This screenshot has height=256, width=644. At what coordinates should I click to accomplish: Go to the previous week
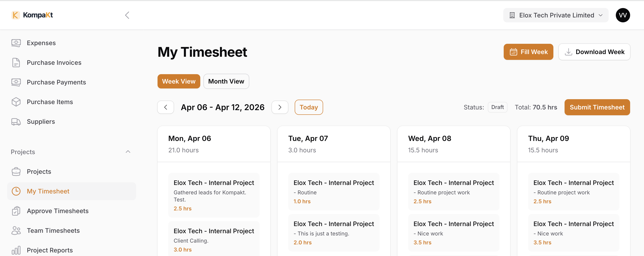tap(166, 107)
